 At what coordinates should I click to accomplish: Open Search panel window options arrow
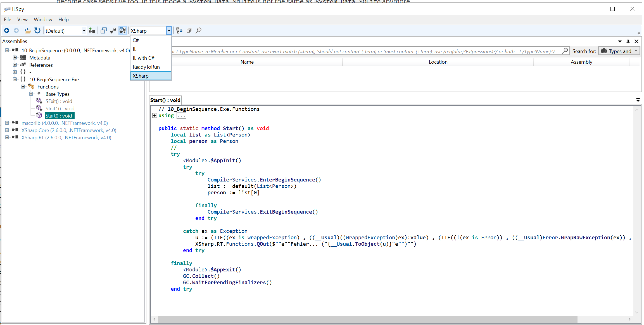click(x=620, y=41)
